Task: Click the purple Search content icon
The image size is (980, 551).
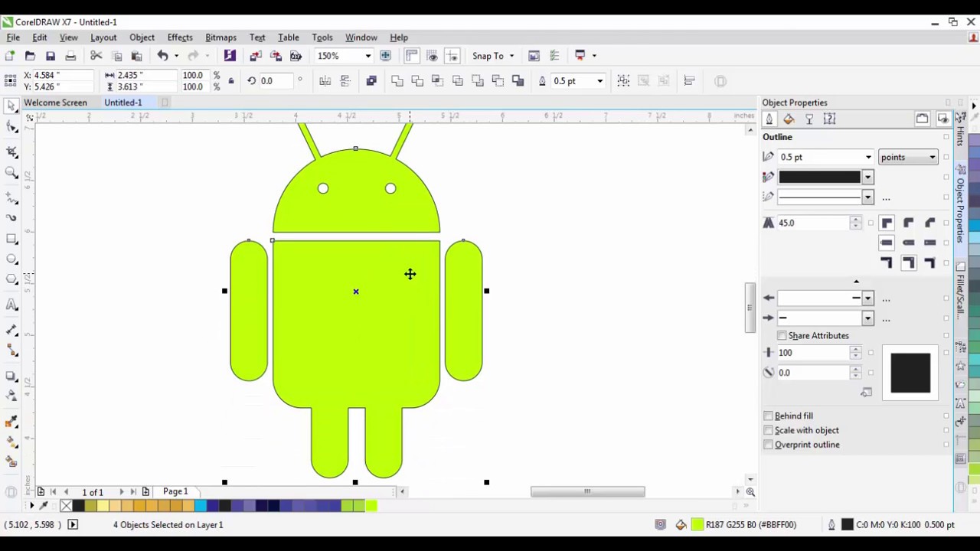Action: coord(230,56)
